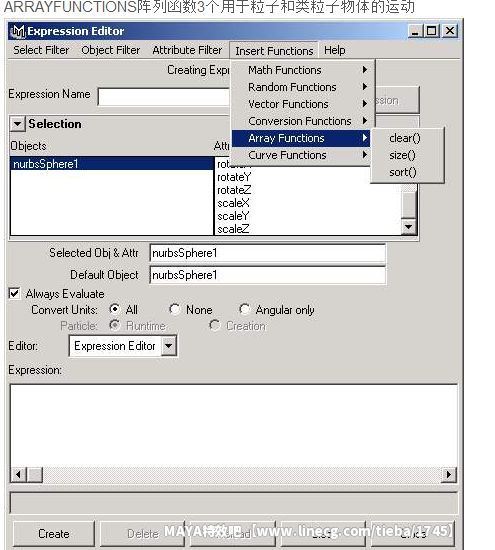Image resolution: width=495 pixels, height=550 pixels.
Task: Choose the Array Functions menu entry
Action: point(301,138)
